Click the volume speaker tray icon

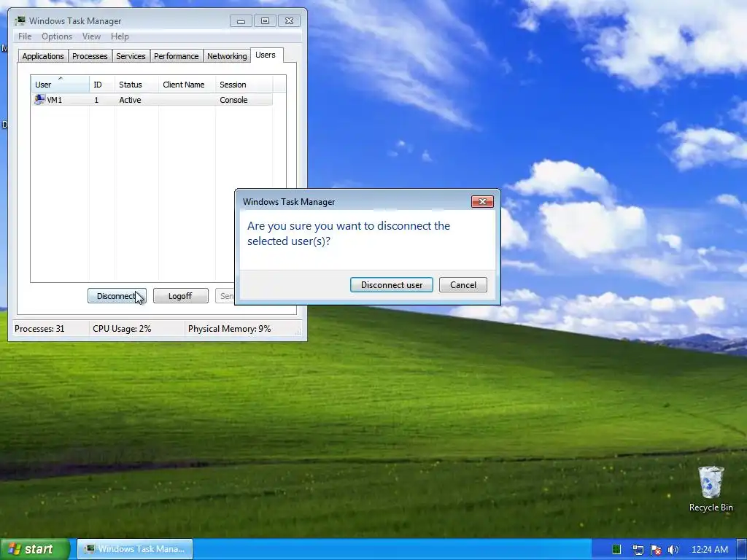(673, 550)
